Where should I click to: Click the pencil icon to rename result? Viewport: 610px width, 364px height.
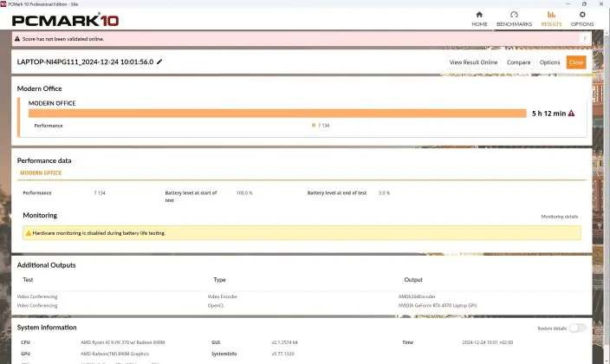tap(159, 62)
